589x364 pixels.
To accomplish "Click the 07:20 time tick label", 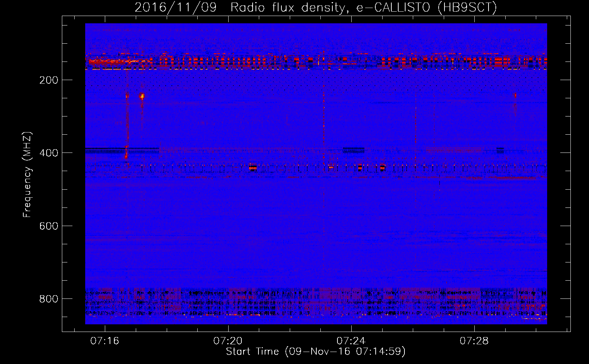I will (228, 341).
